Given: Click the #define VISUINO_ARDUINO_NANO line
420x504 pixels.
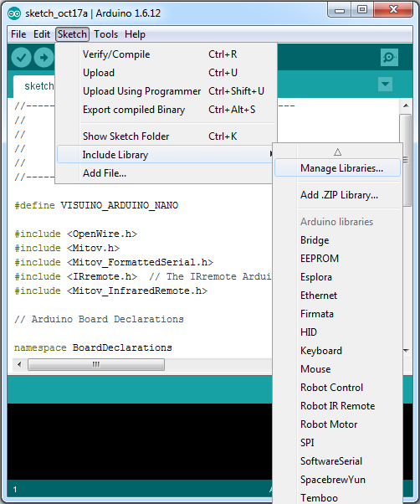Looking at the screenshot, I should pos(96,205).
